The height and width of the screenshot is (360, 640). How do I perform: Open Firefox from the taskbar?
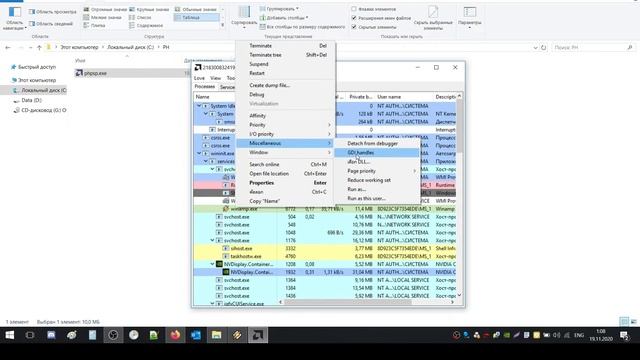175,335
